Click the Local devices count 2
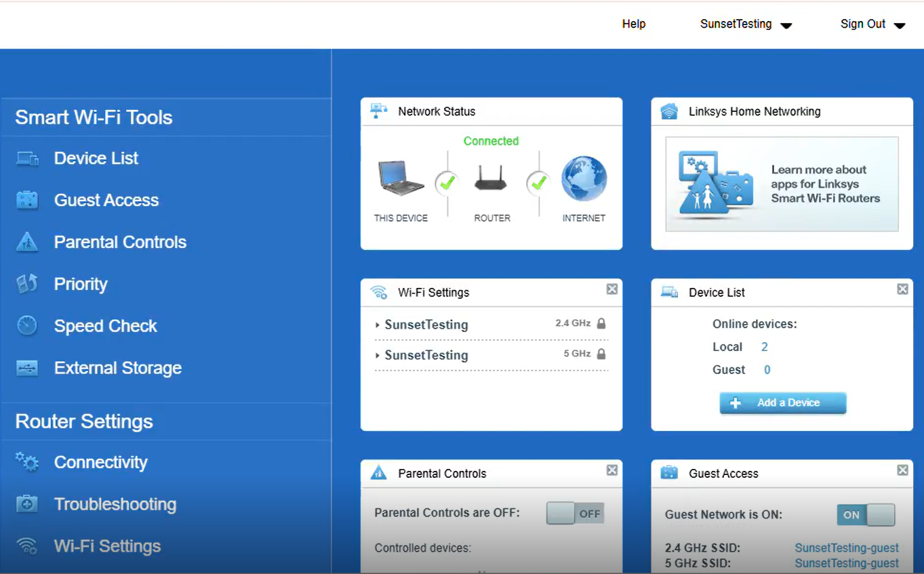924x574 pixels. [765, 347]
